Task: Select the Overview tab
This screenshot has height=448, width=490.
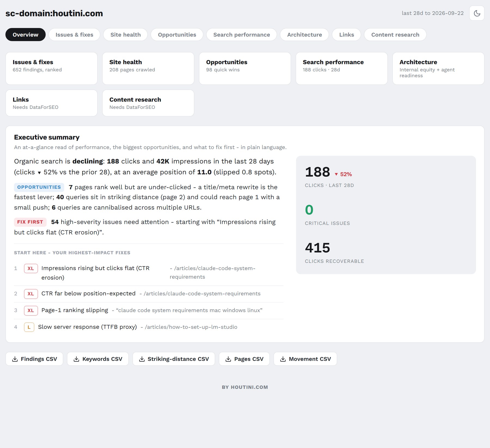Action: pyautogui.click(x=26, y=35)
